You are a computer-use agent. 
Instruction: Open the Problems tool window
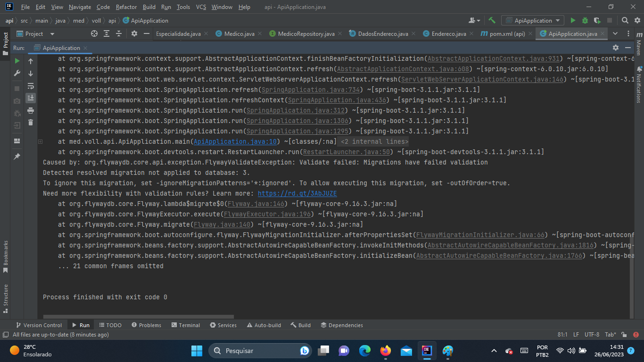click(146, 325)
